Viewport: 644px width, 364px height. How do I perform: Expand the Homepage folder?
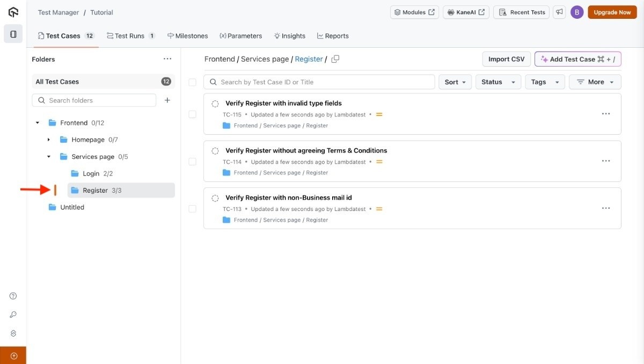[49, 140]
